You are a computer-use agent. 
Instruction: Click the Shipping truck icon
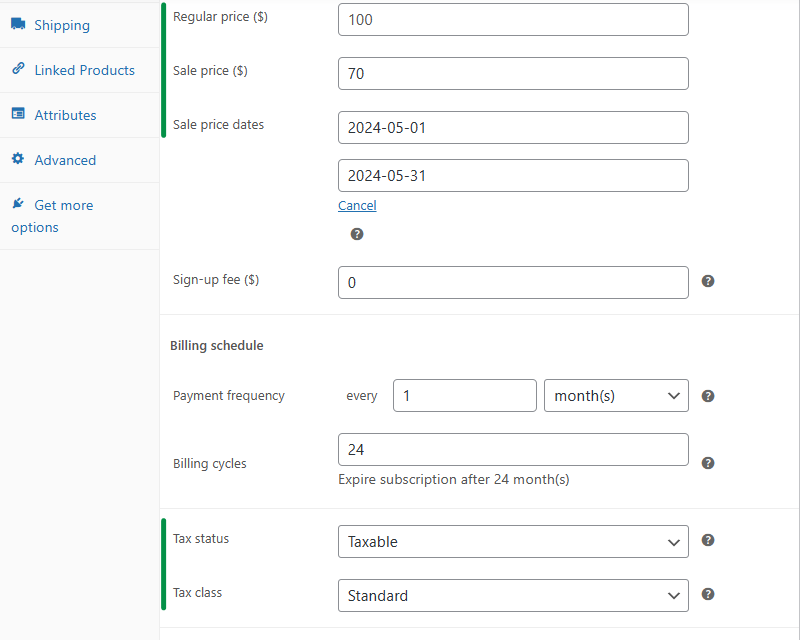click(18, 24)
